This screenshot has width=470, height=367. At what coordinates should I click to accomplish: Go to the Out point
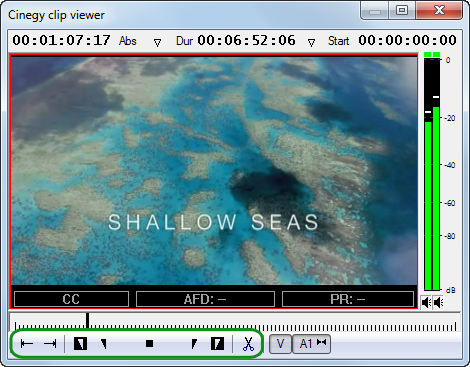pos(50,343)
